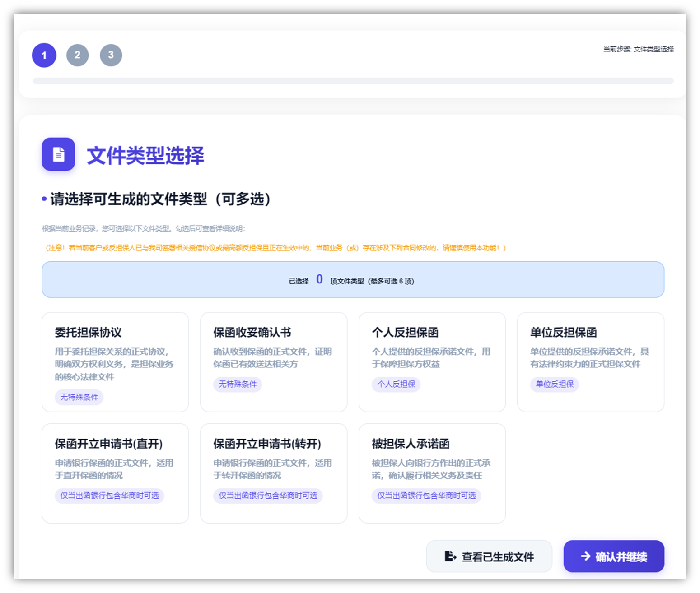Jump to step 3 circle
The height and width of the screenshot is (593, 700).
click(111, 55)
